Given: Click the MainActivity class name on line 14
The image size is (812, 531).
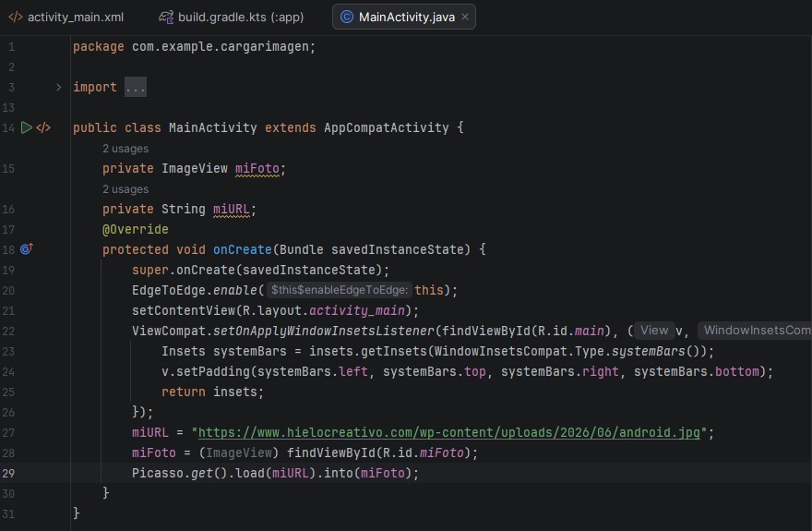Looking at the screenshot, I should (x=213, y=128).
